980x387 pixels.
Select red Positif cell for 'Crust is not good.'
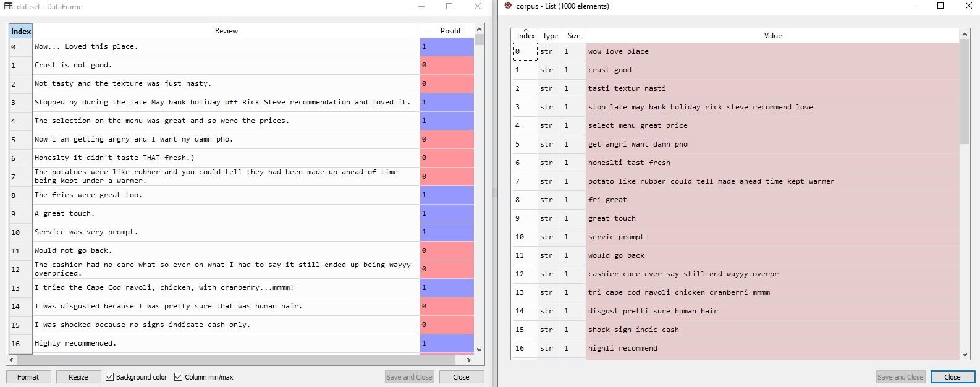pos(447,66)
